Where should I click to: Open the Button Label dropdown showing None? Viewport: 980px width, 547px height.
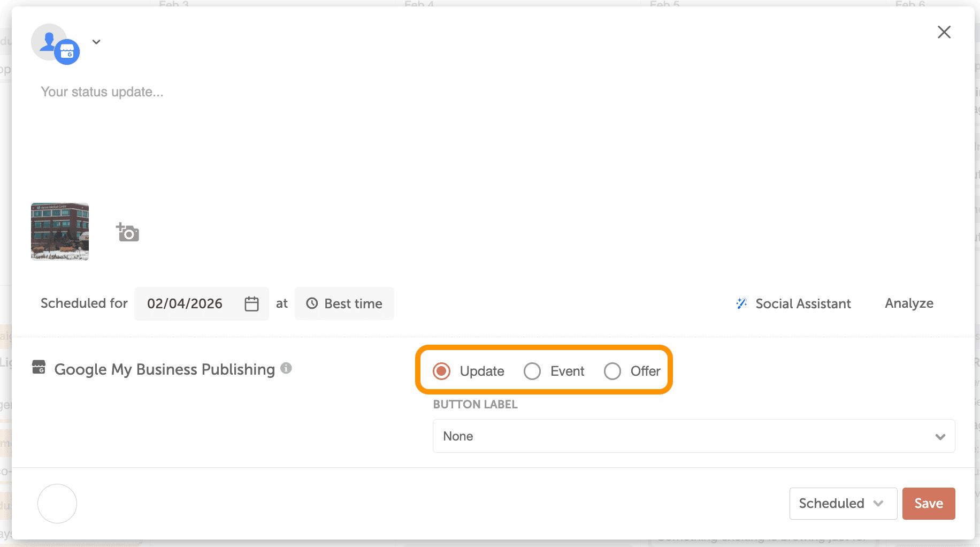[x=693, y=436]
